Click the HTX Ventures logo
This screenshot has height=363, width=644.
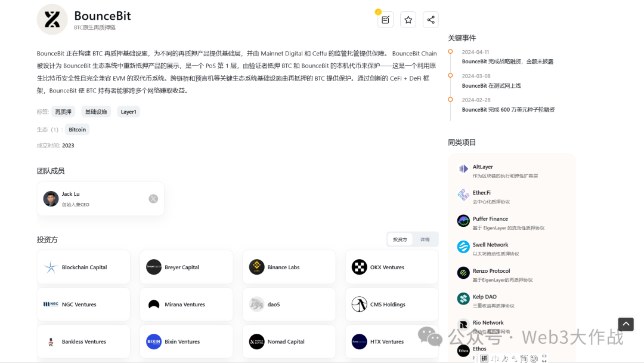pyautogui.click(x=360, y=342)
